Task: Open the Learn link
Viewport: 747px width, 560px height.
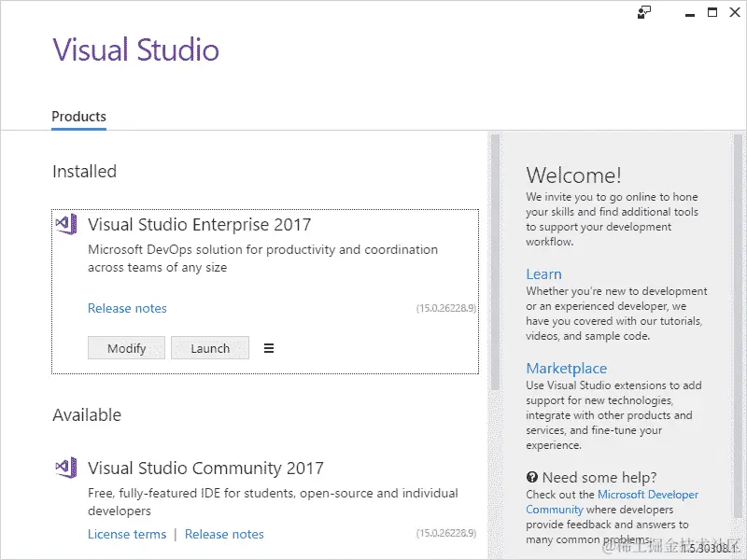Action: [x=543, y=274]
